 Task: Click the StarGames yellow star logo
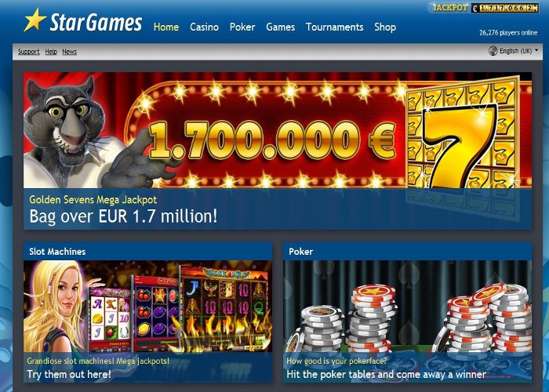click(x=35, y=20)
